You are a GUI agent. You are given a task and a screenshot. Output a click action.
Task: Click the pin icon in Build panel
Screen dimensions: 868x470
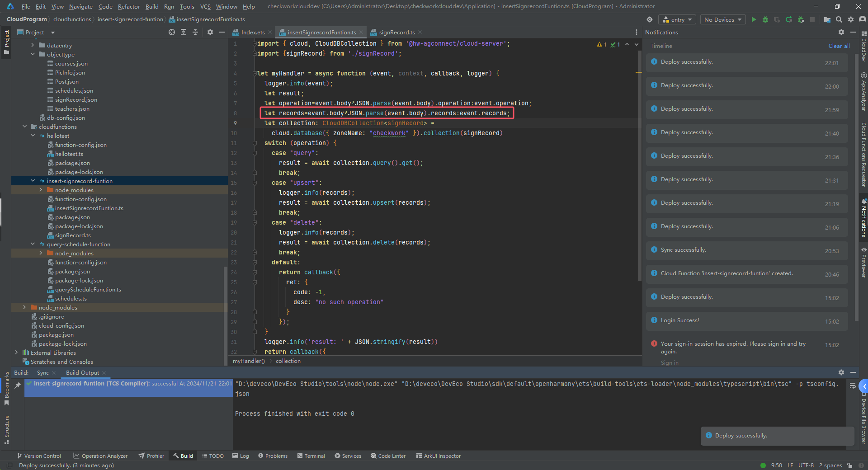(x=18, y=385)
